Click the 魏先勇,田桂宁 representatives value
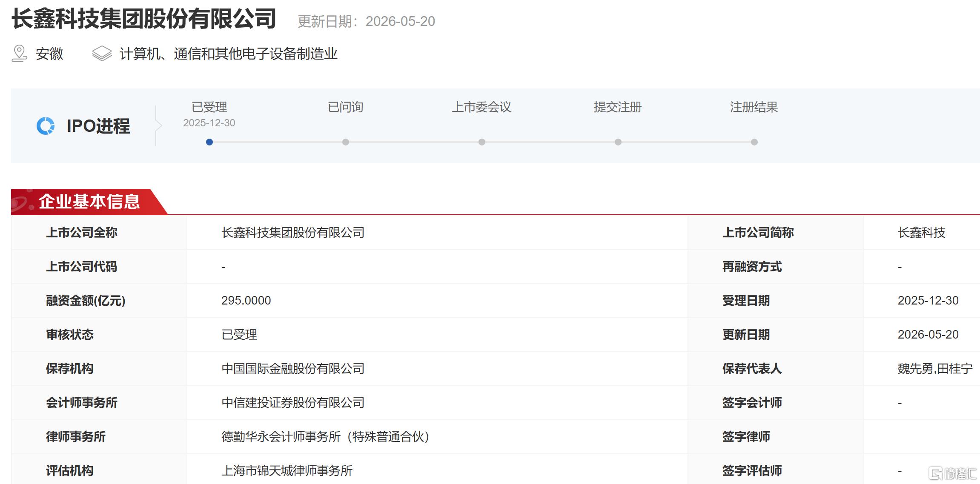 click(x=935, y=369)
